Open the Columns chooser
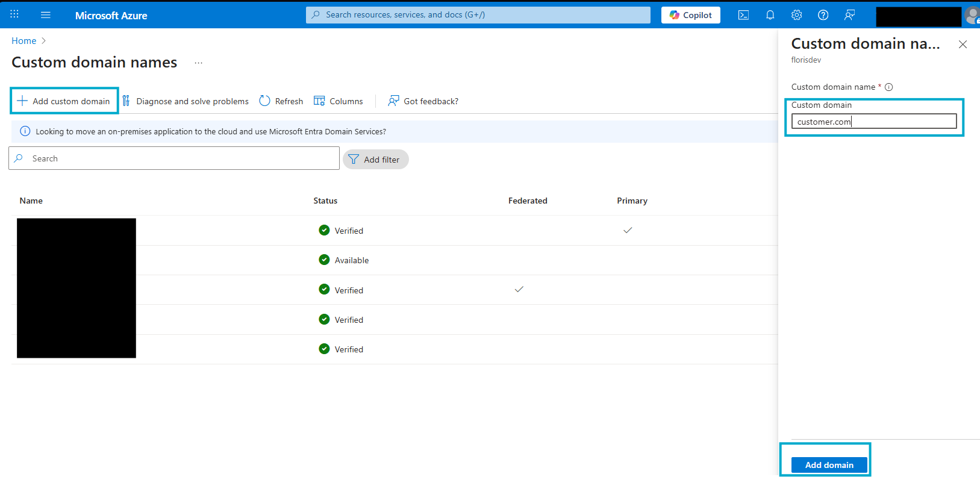This screenshot has width=980, height=477. click(339, 101)
